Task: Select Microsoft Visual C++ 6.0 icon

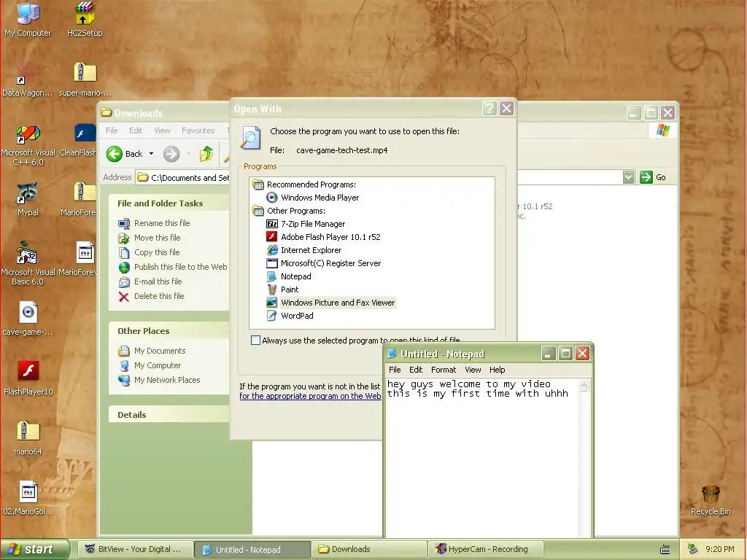Action: (x=28, y=144)
